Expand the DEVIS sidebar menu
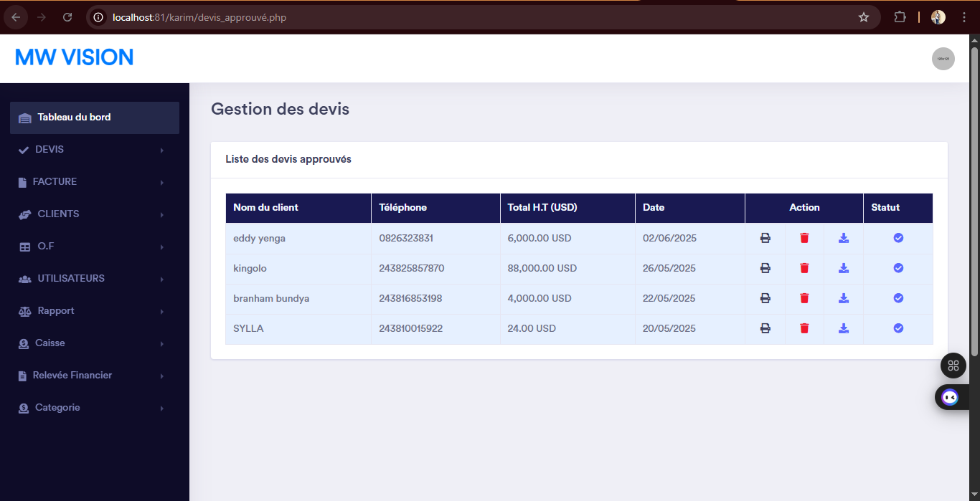Screen dimensions: 980x501 coord(50,150)
